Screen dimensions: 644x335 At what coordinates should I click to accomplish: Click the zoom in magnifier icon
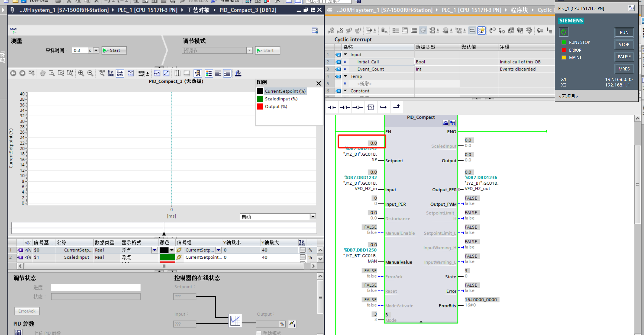81,74
